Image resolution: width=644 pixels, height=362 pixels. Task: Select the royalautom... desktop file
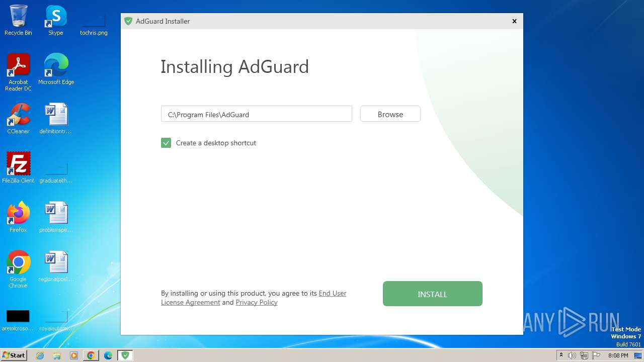click(56, 320)
